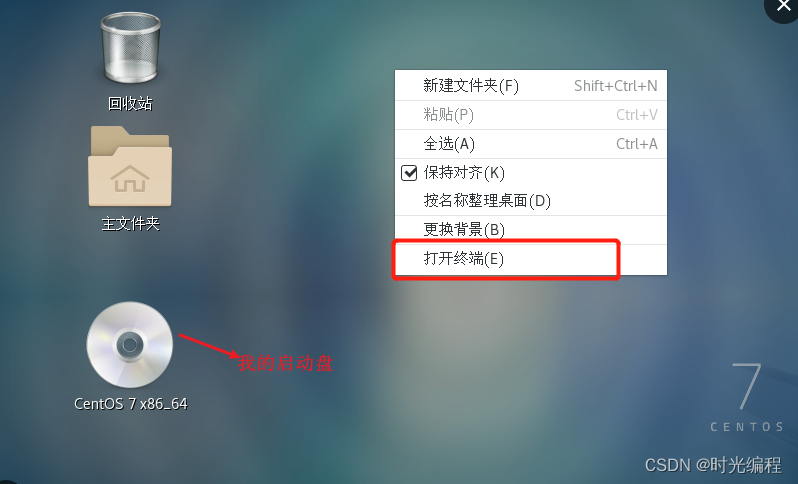Screen dimensions: 798x484
Task: Select the CentOS 7 disc icon
Action: [130, 345]
